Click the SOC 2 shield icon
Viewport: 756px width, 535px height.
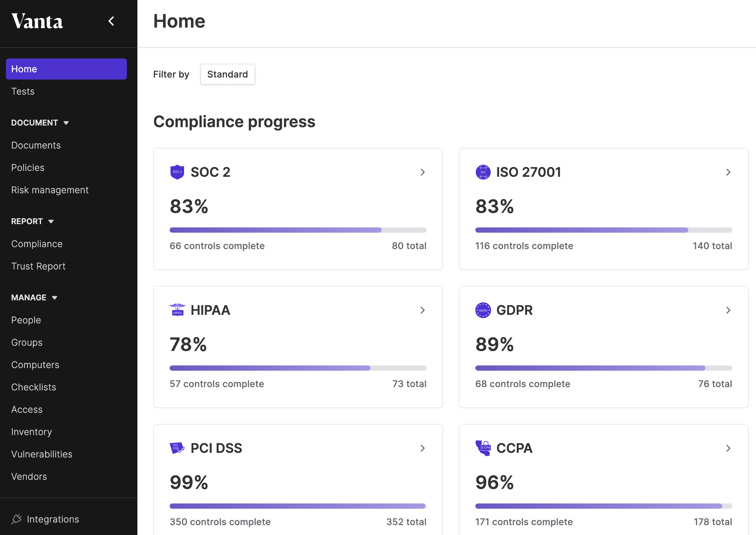point(178,172)
